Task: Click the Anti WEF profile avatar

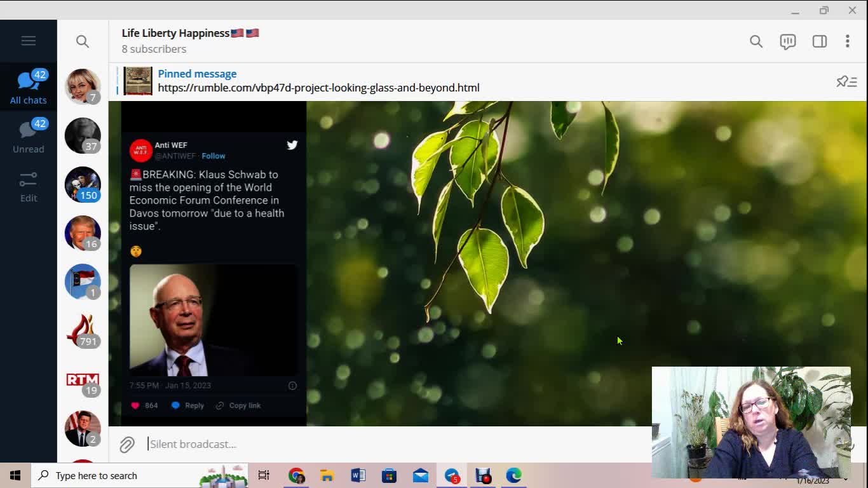Action: tap(140, 151)
